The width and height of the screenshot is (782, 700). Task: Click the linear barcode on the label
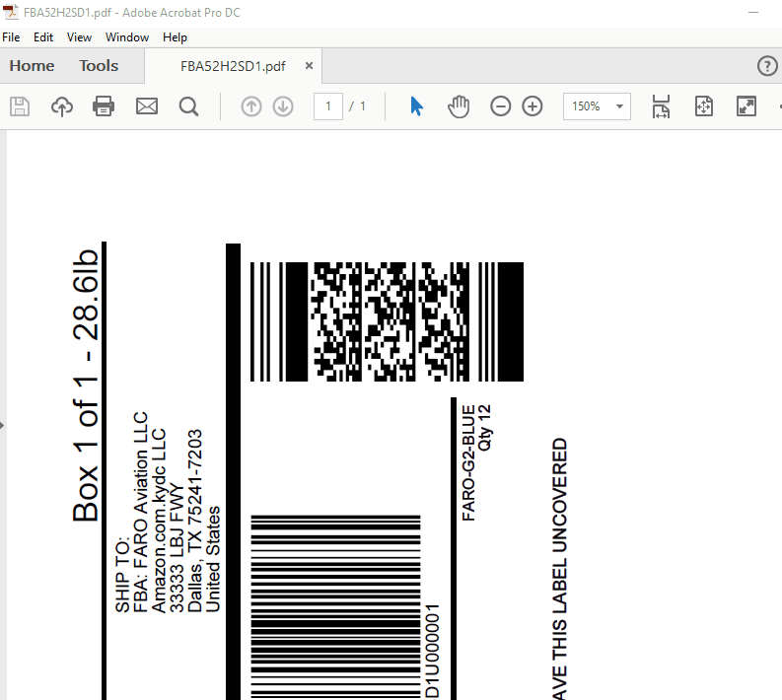335,607
